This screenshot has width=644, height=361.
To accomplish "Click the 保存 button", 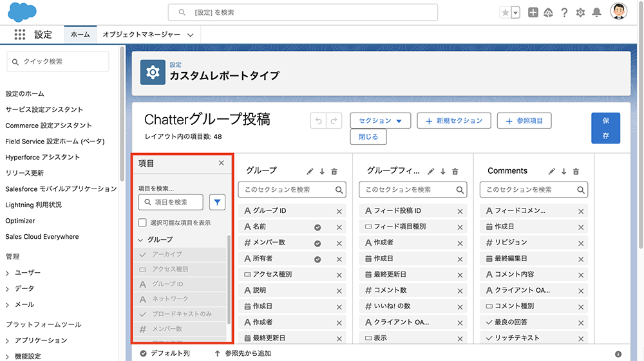I will 606,128.
